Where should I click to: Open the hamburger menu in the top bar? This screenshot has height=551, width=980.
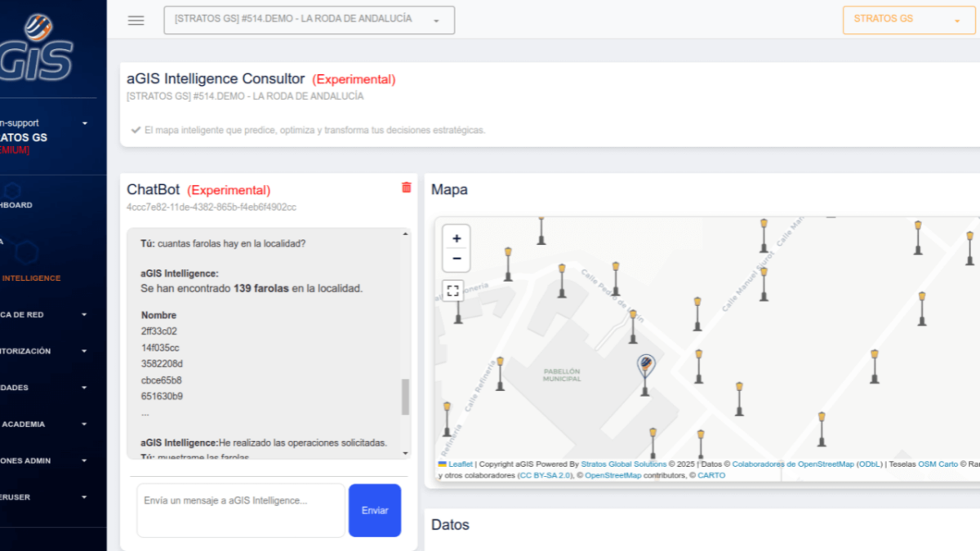point(136,20)
